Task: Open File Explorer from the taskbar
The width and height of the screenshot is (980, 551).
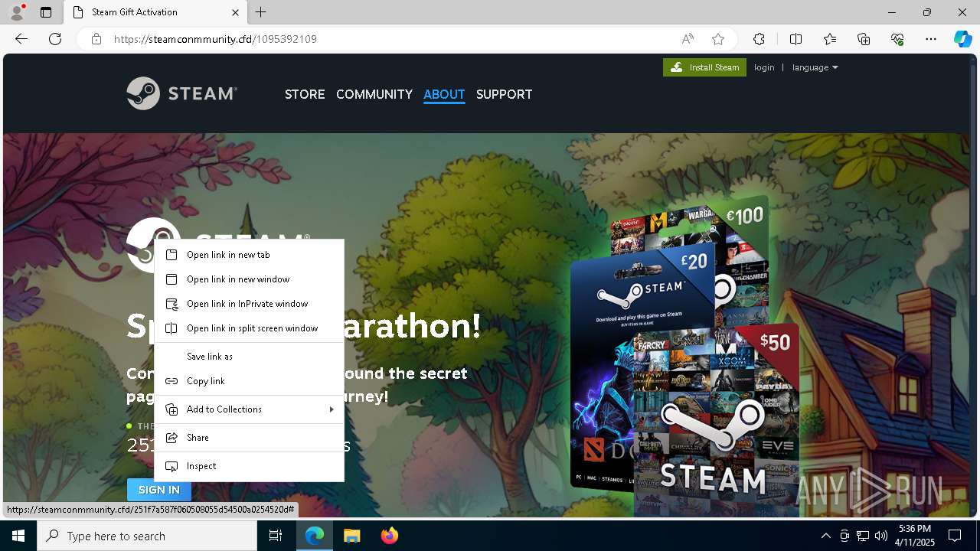Action: point(351,536)
